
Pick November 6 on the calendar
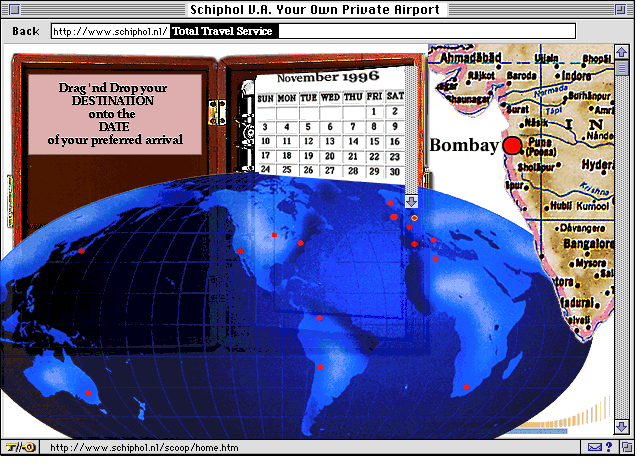click(x=330, y=127)
